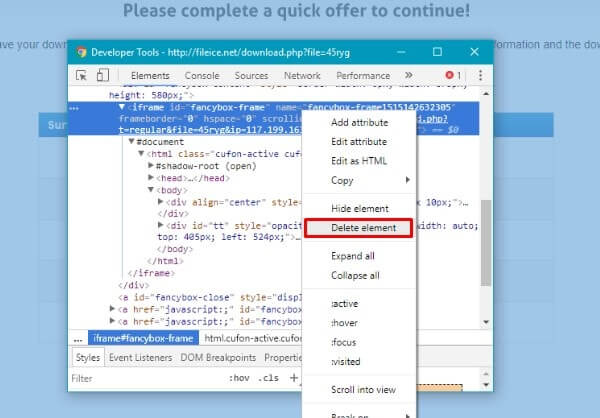The image size is (600, 418).
Task: Open the DevTools three-dot menu
Action: [480, 75]
